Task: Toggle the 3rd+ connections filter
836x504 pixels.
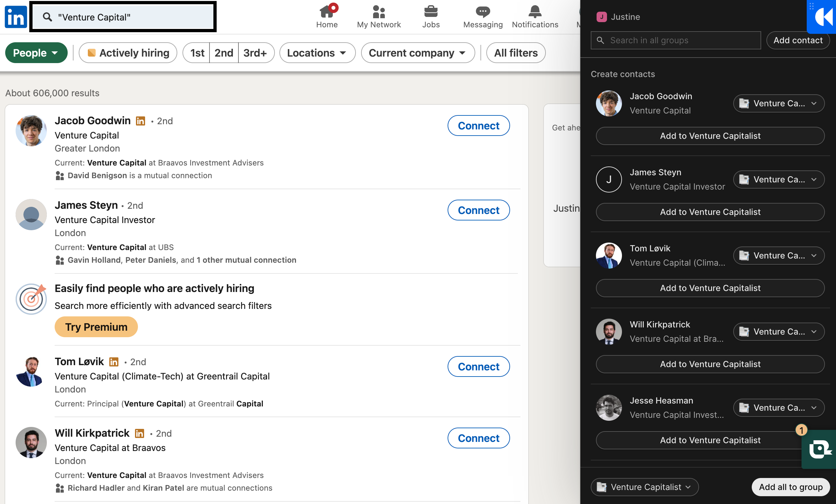Action: pos(255,53)
